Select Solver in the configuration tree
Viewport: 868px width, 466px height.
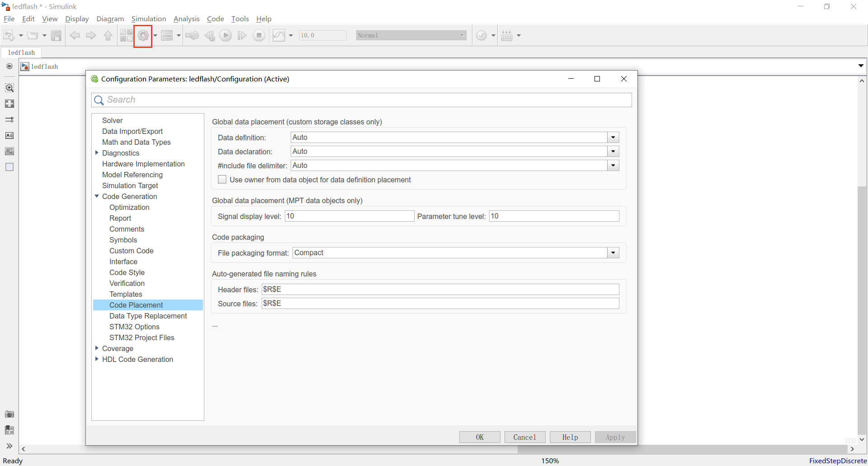(113, 120)
